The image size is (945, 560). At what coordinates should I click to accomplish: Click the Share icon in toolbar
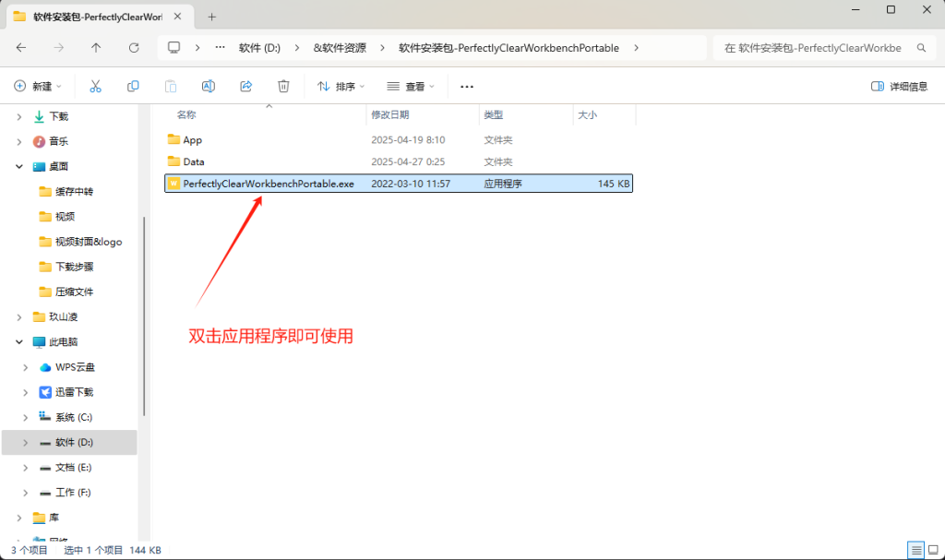pyautogui.click(x=246, y=86)
